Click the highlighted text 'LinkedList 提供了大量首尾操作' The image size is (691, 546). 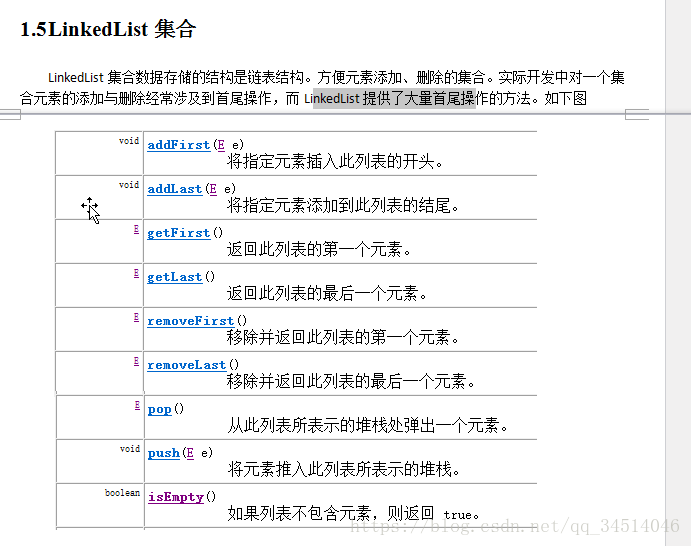click(x=394, y=98)
